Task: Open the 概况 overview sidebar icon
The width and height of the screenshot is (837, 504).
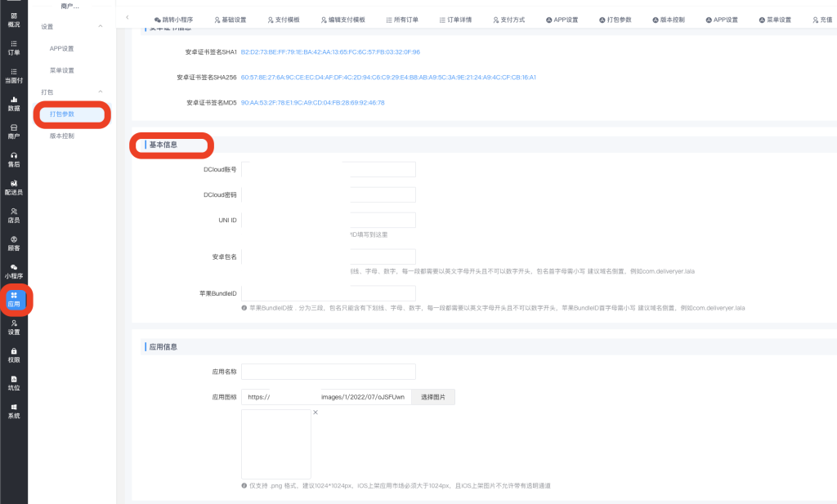Action: 13,20
